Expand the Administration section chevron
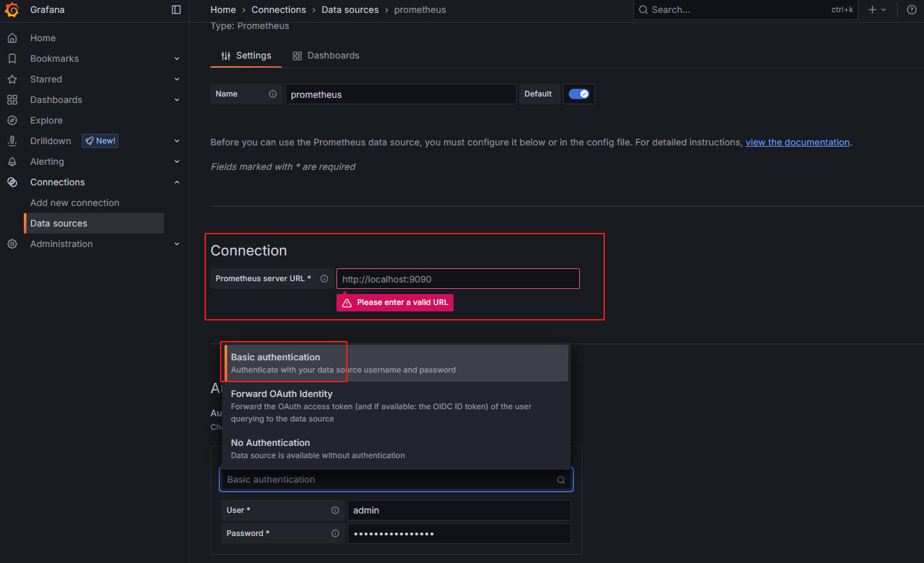Viewport: 924px width, 563px height. 177,244
